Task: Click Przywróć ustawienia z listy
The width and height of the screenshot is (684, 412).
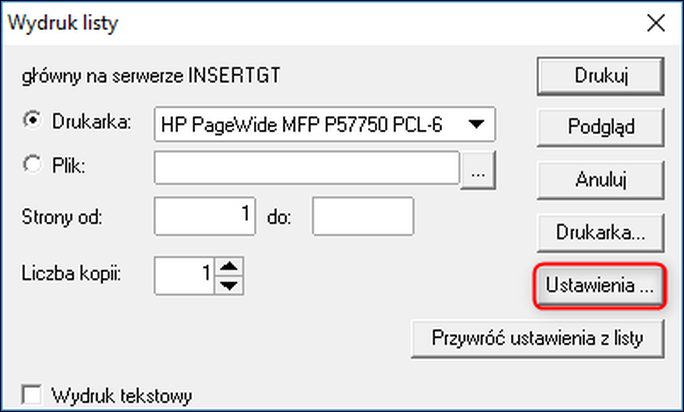Action: (539, 338)
